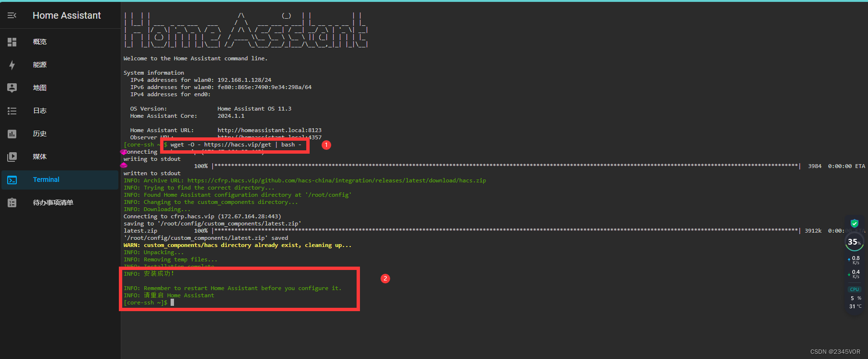The height and width of the screenshot is (359, 868).
Task: Click the latest.zip download progress bar
Action: click(x=506, y=231)
